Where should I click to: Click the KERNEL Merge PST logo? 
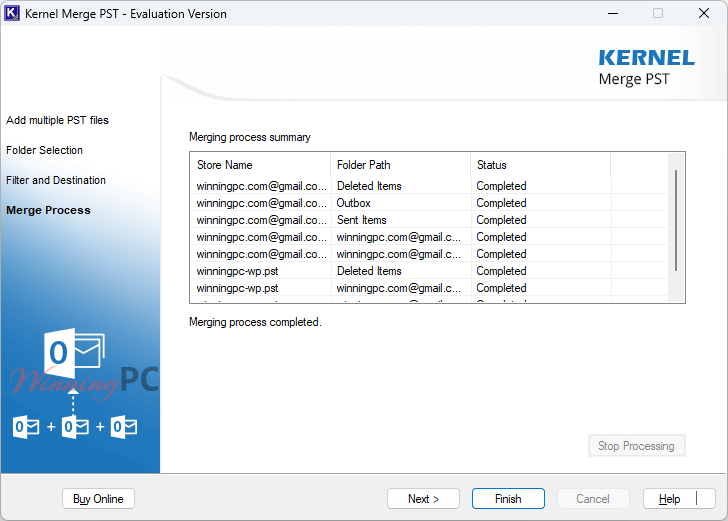coord(646,68)
